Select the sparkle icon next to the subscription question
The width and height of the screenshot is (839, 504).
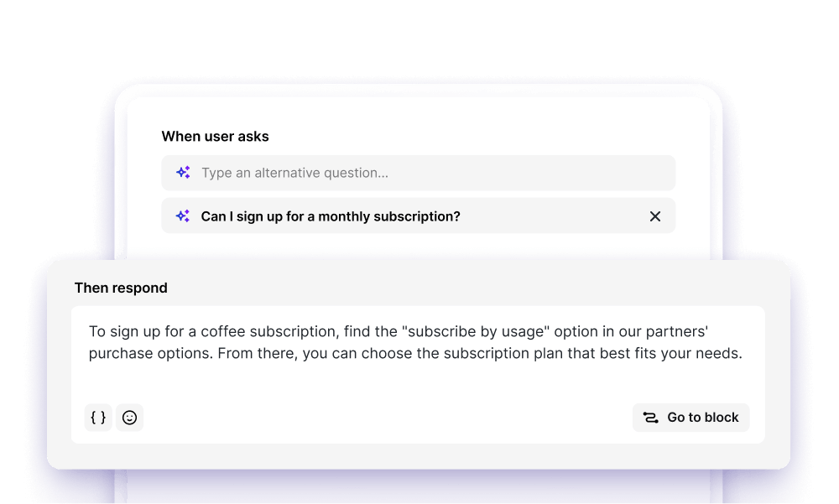(182, 216)
